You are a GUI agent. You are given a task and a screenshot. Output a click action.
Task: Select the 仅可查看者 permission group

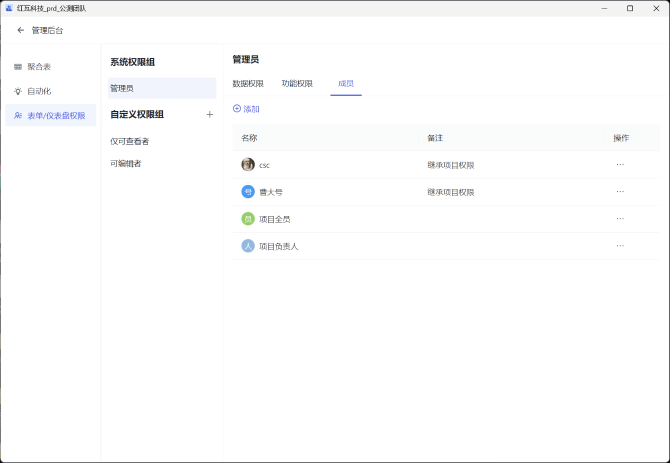pyautogui.click(x=130, y=141)
